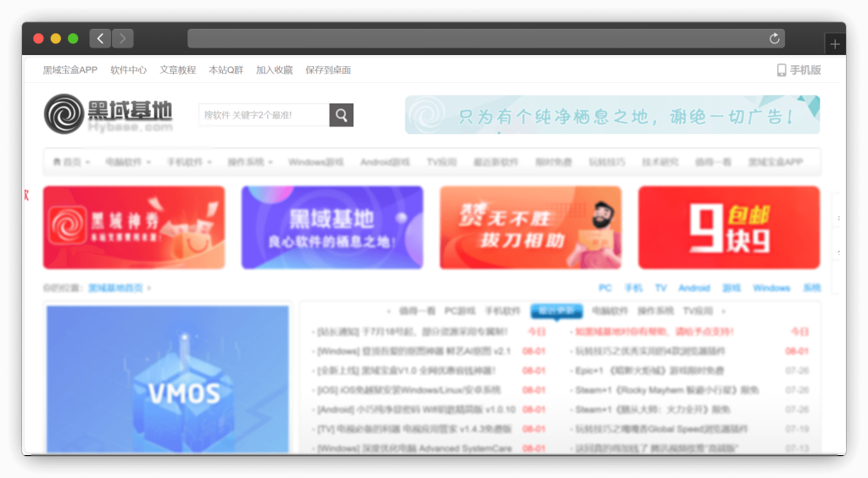Open the Advanced SystemCare article

point(414,448)
